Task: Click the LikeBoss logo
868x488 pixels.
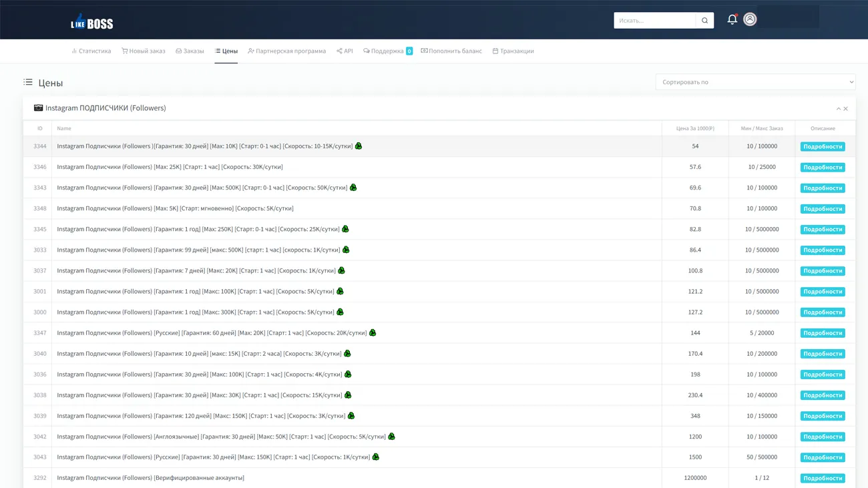Action: [x=92, y=23]
